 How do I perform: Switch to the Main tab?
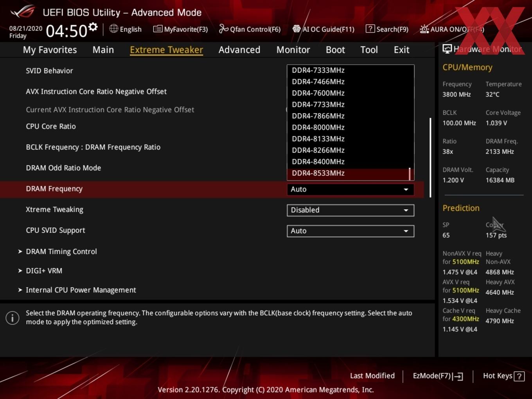click(x=103, y=50)
